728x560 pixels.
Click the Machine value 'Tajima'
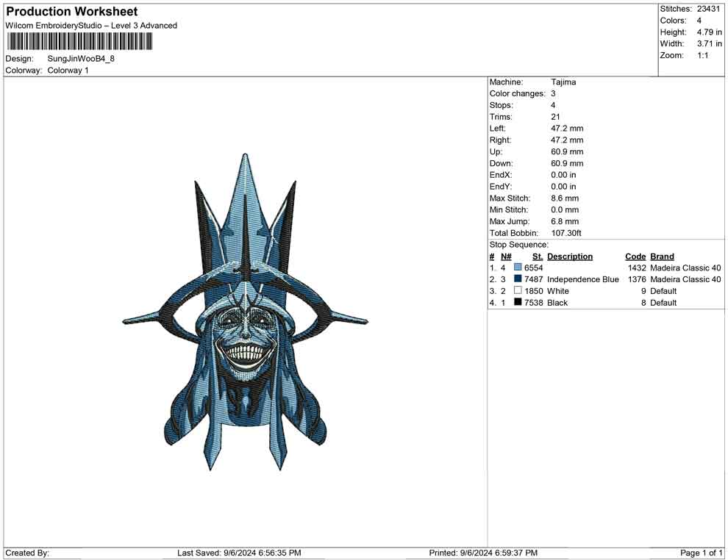point(563,82)
